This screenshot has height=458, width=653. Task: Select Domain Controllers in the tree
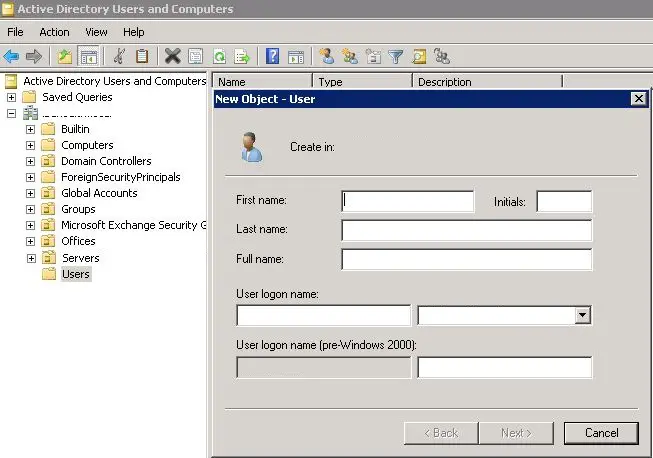(x=106, y=161)
